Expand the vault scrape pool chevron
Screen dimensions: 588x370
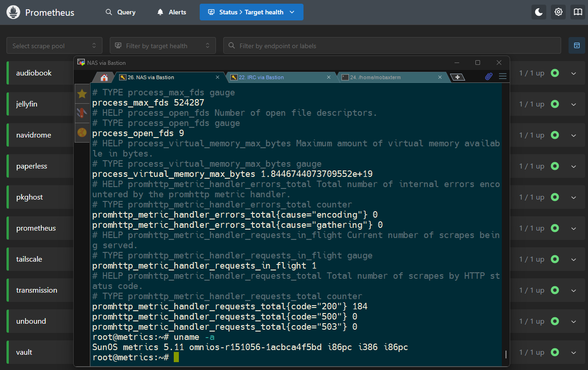click(x=574, y=352)
